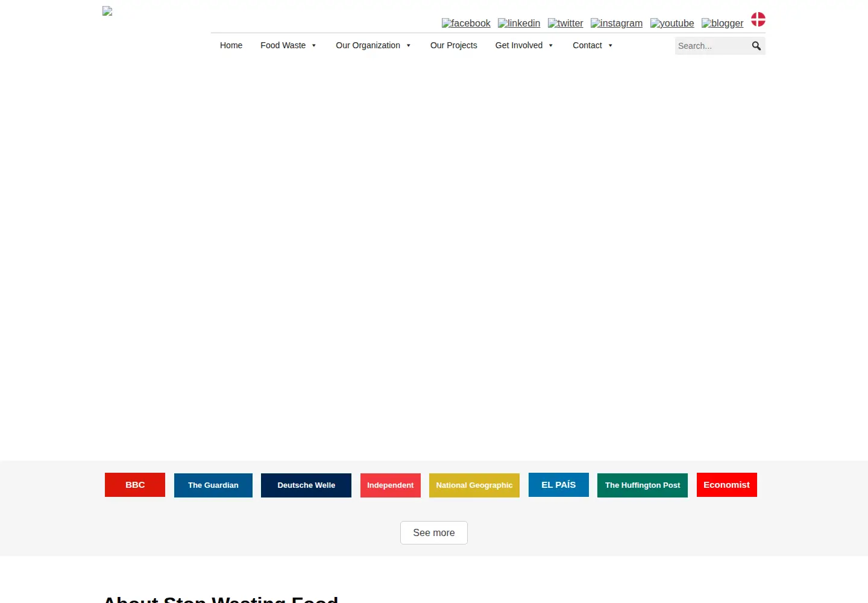Click the Economist press button
The height and width of the screenshot is (603, 868).
(x=727, y=485)
